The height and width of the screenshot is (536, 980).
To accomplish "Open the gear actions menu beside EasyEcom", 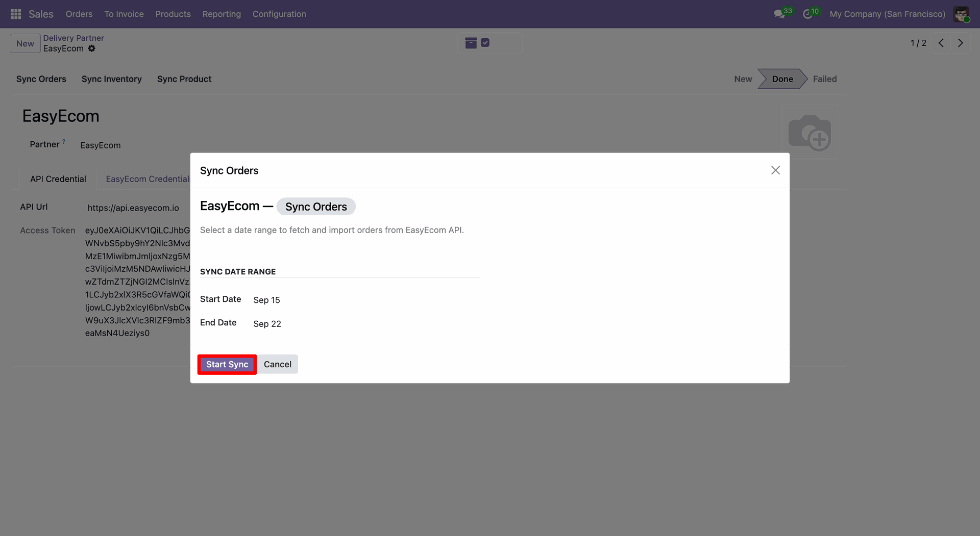I will pyautogui.click(x=92, y=48).
